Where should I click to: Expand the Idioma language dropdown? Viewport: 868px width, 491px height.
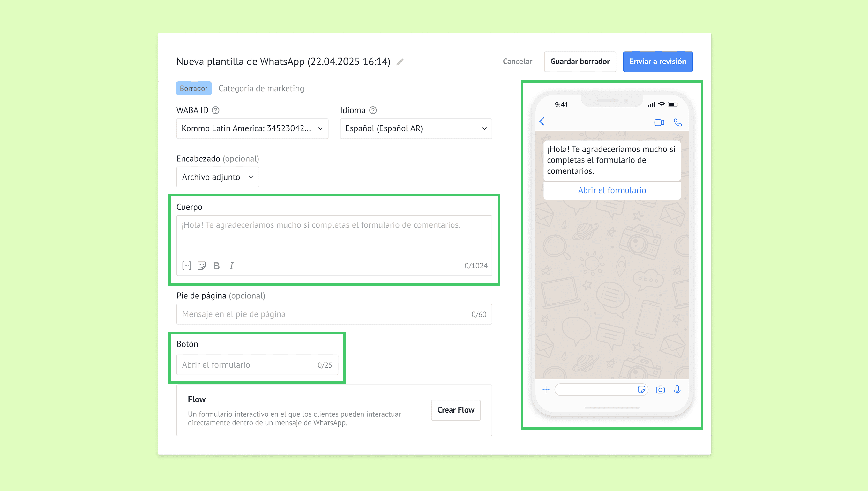tap(416, 128)
